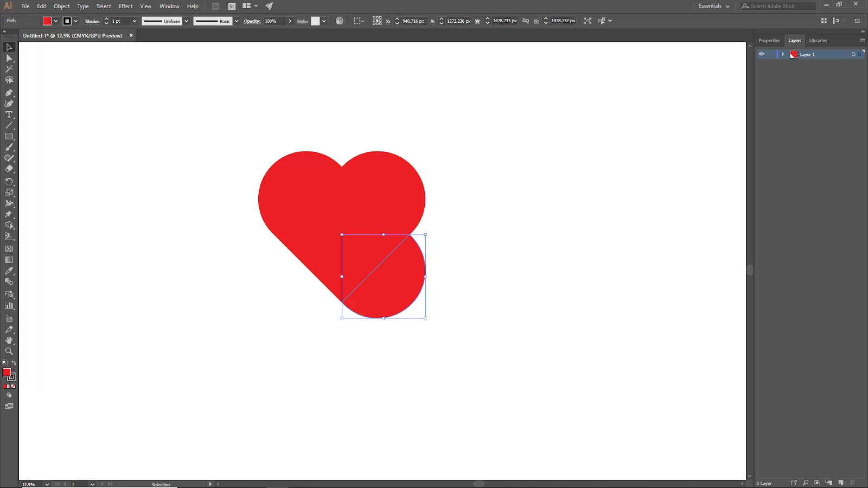The width and height of the screenshot is (868, 488).
Task: Select the Rectangle tool
Action: (9, 136)
